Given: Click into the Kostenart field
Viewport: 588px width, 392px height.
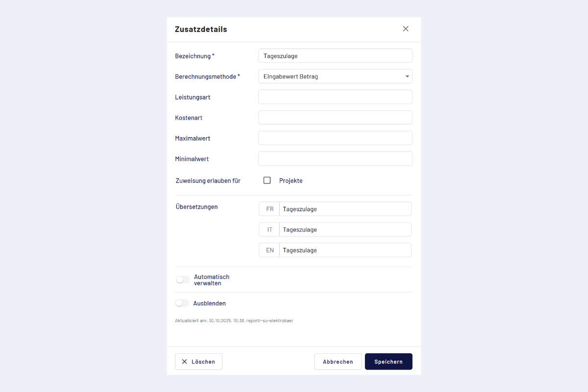Looking at the screenshot, I should point(335,118).
